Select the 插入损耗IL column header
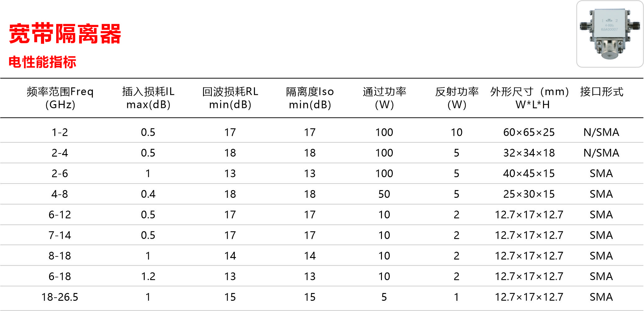Screen dimensions: 644x311 click(148, 98)
